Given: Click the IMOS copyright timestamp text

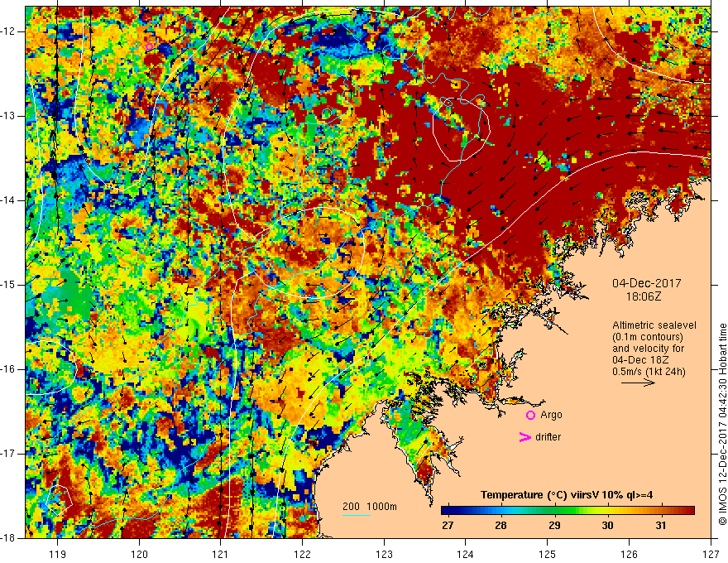Looking at the screenshot, I should 722,425.
